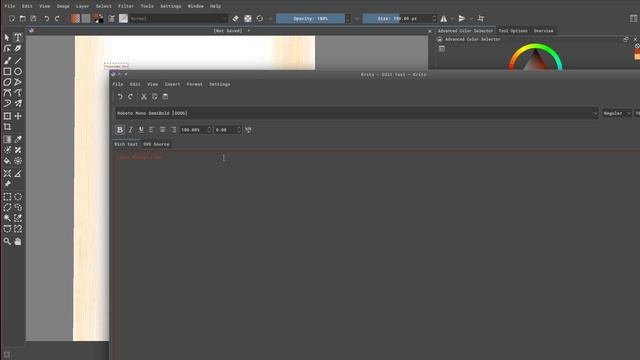Screen dimensions: 640x360
Task: Expand brush sliders dropdown beside Opacity
Action: 357,18
